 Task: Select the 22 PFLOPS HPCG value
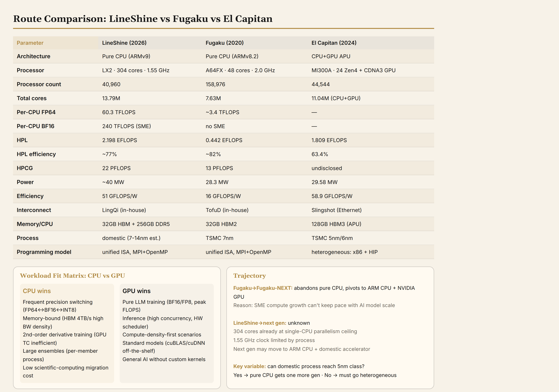click(x=116, y=168)
